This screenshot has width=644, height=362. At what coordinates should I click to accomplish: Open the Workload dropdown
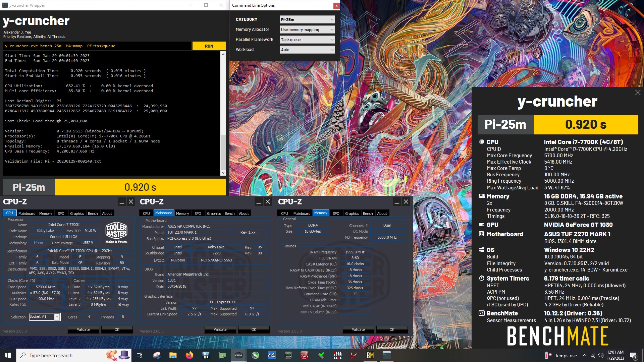307,50
